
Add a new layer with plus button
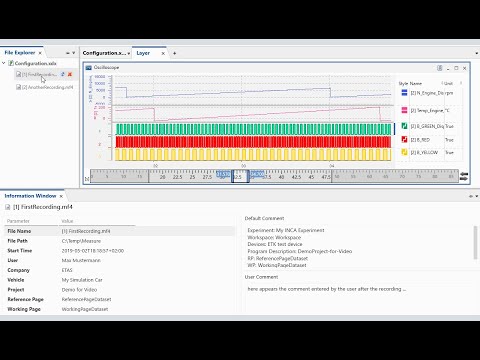point(174,53)
